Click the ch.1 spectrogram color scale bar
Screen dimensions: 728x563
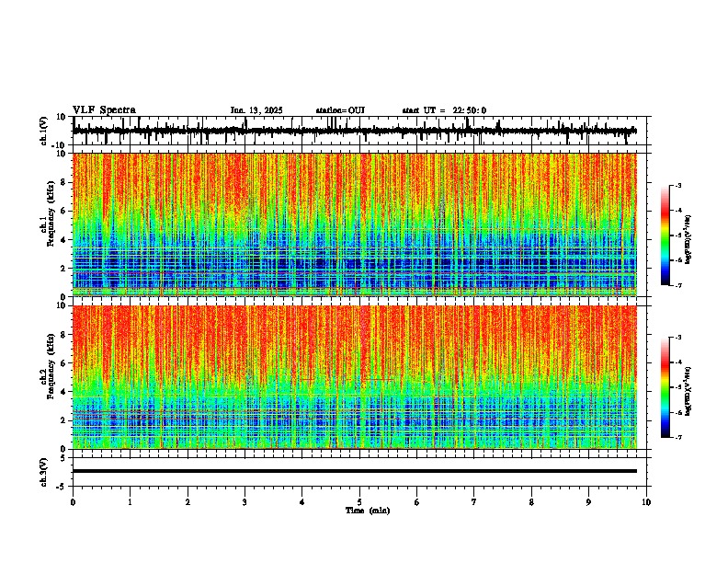(665, 236)
